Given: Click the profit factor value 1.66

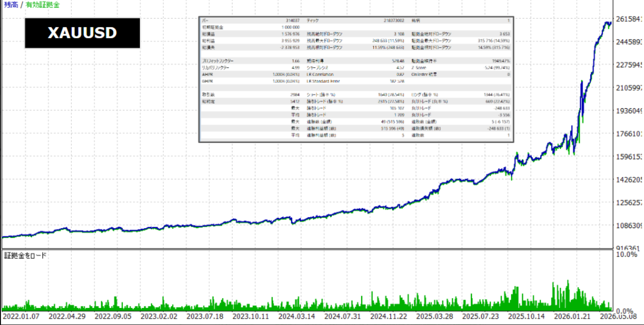Looking at the screenshot, I should pos(296,60).
